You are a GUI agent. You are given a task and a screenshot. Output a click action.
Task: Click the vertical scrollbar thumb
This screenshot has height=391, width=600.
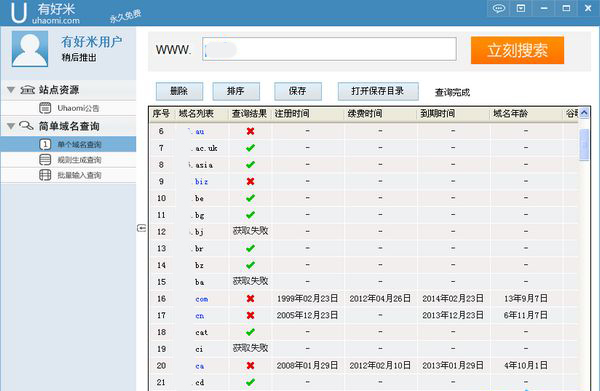click(x=584, y=145)
